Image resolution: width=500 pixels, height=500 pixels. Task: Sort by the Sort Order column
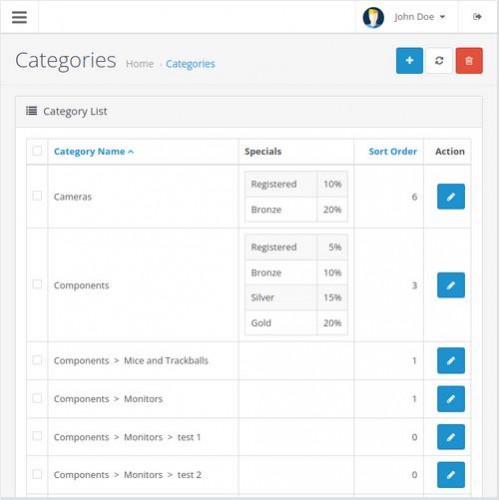[x=393, y=152]
